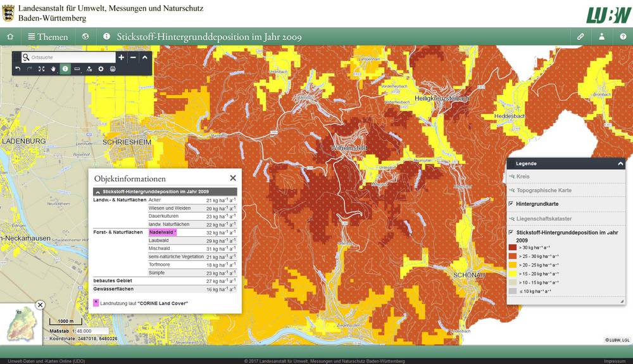Click the dark red >30 kg legend swatch
This screenshot has width=633, height=364.
(512, 248)
